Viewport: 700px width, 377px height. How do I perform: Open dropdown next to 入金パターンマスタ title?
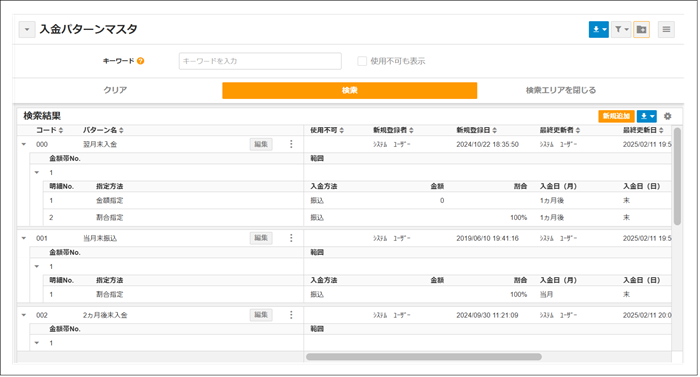click(27, 29)
